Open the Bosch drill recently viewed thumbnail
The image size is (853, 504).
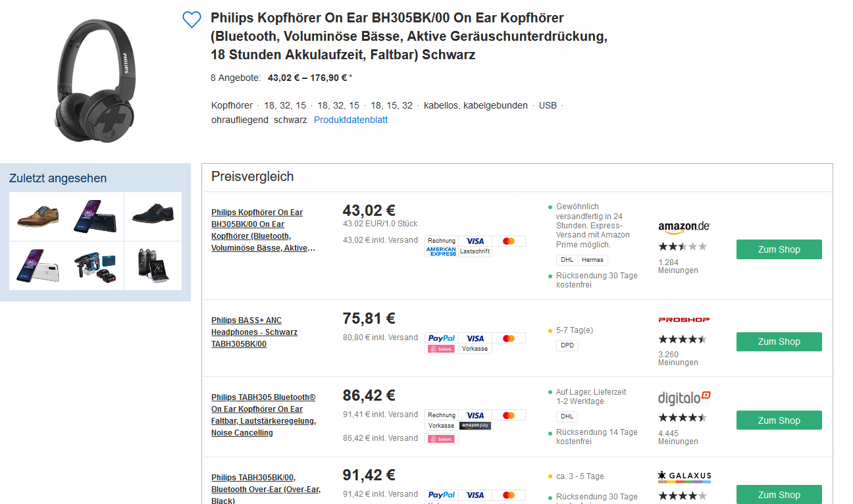(95, 266)
